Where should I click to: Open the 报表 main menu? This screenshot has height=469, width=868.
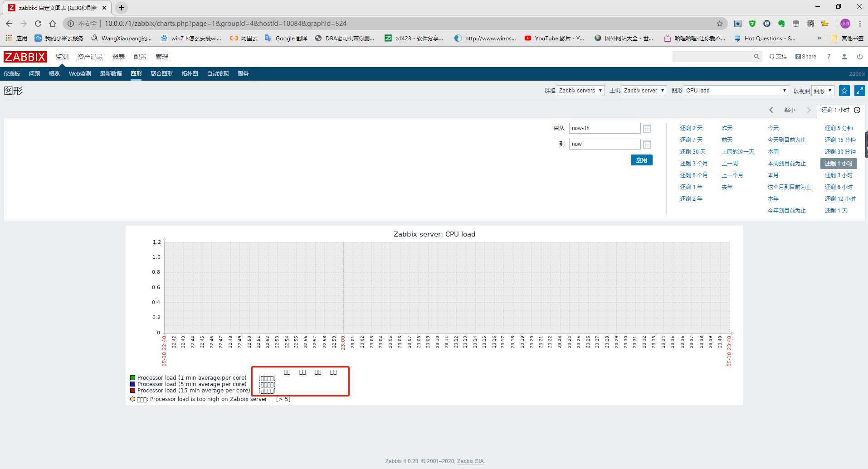(118, 57)
